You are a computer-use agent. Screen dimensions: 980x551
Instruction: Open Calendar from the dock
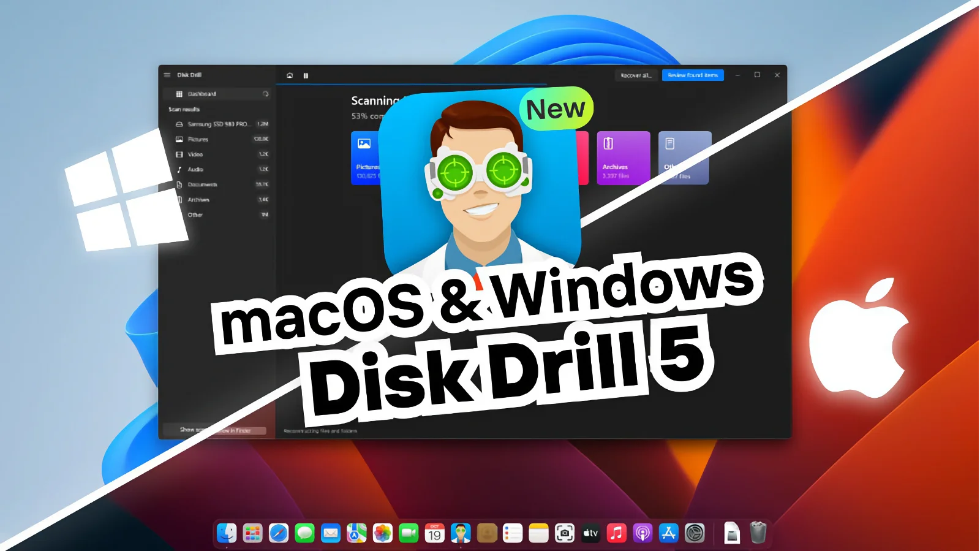(x=434, y=533)
